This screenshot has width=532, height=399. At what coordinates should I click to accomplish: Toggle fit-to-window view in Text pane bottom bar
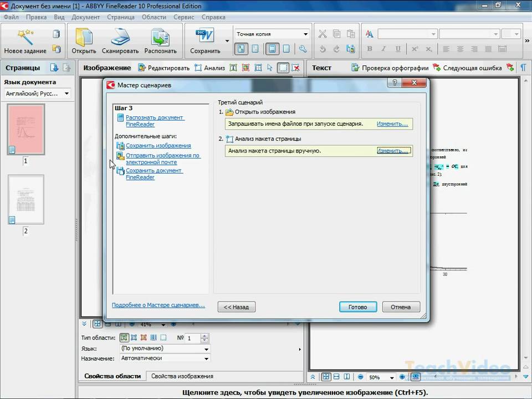pos(326,377)
